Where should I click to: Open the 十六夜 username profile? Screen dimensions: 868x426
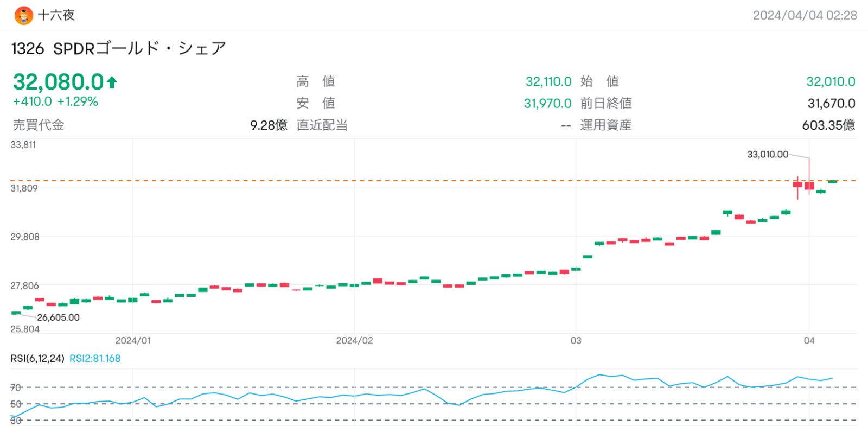[56, 15]
